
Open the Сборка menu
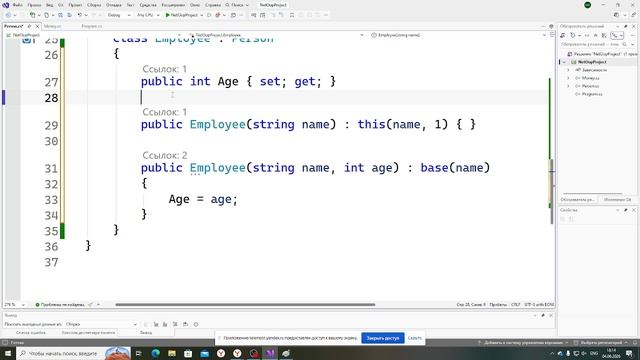click(94, 5)
